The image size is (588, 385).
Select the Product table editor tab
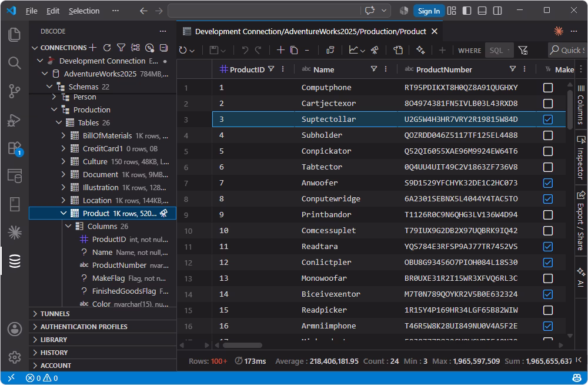(310, 31)
